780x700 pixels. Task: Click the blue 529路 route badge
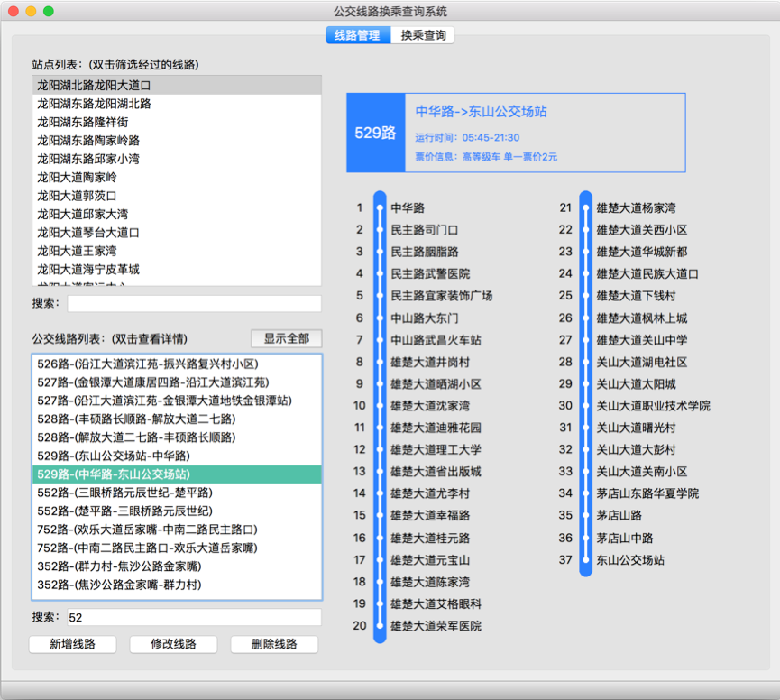(376, 133)
